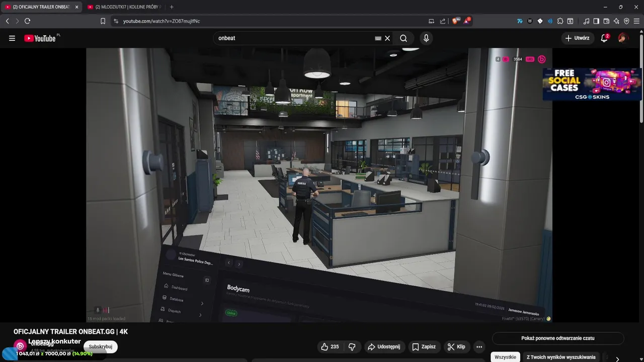The width and height of the screenshot is (644, 362).
Task: Click the Klip clip button
Action: point(456,346)
